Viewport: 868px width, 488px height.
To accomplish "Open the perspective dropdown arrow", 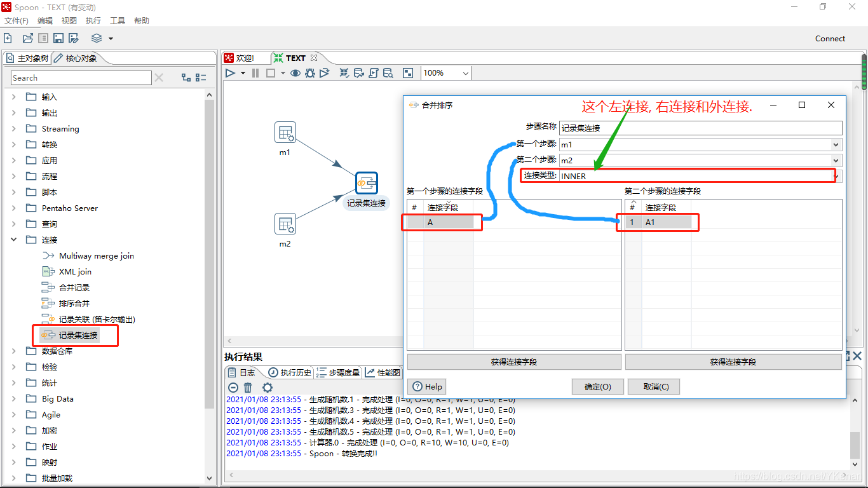I will (x=111, y=39).
